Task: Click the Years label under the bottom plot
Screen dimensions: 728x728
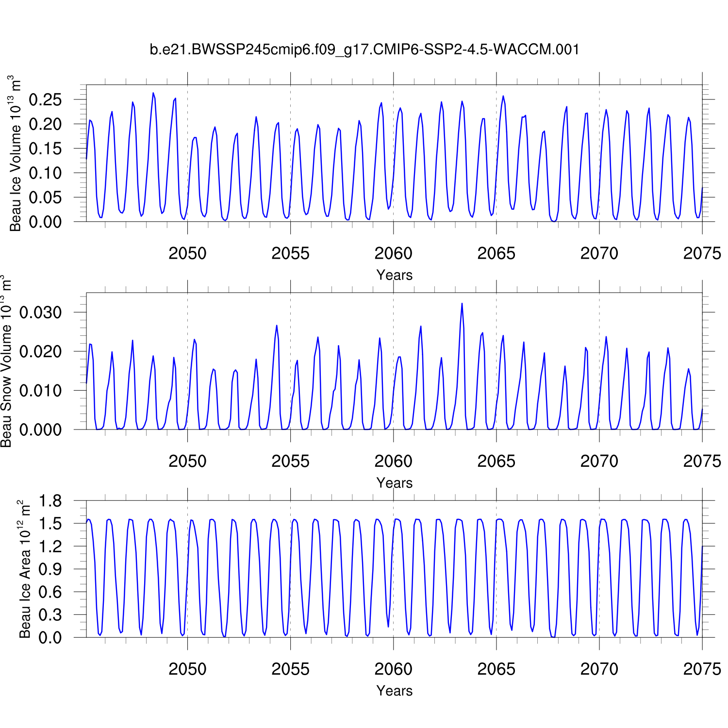Action: [x=394, y=691]
